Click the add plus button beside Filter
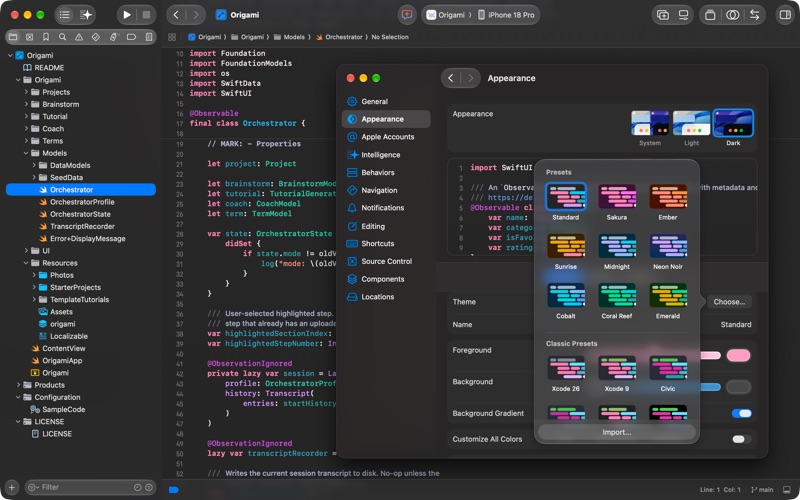Screen dimensions: 800x500 click(x=12, y=487)
